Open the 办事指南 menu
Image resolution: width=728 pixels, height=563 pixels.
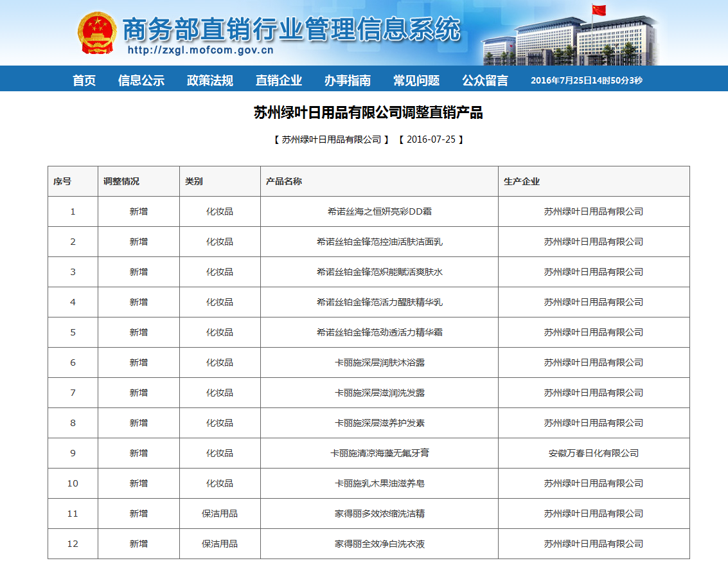(347, 80)
